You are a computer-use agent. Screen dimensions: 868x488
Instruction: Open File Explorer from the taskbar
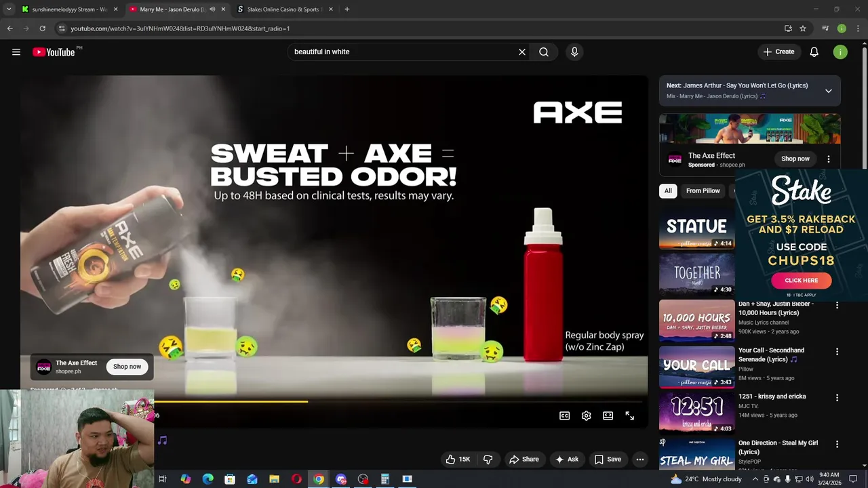274,479
